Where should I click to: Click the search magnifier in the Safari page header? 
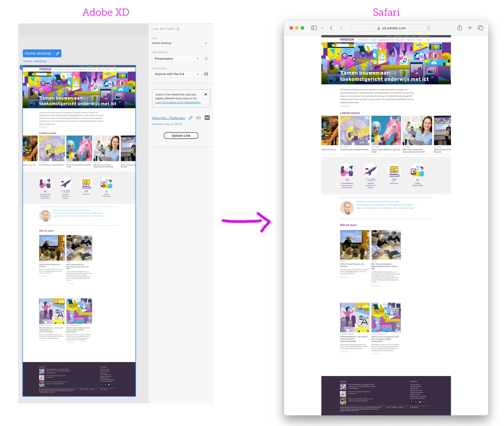pyautogui.click(x=427, y=40)
